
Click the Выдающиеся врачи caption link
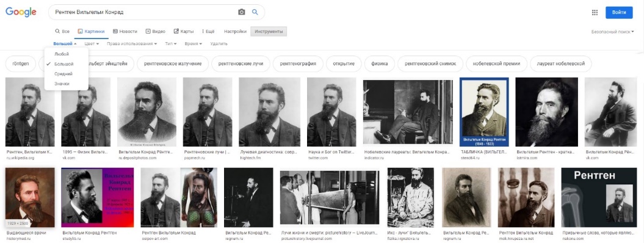point(26,233)
